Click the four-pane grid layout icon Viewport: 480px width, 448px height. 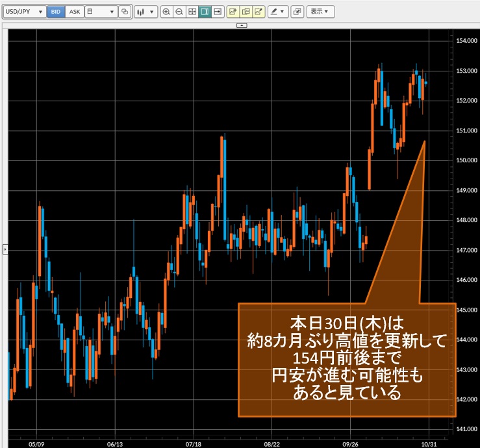[192, 12]
